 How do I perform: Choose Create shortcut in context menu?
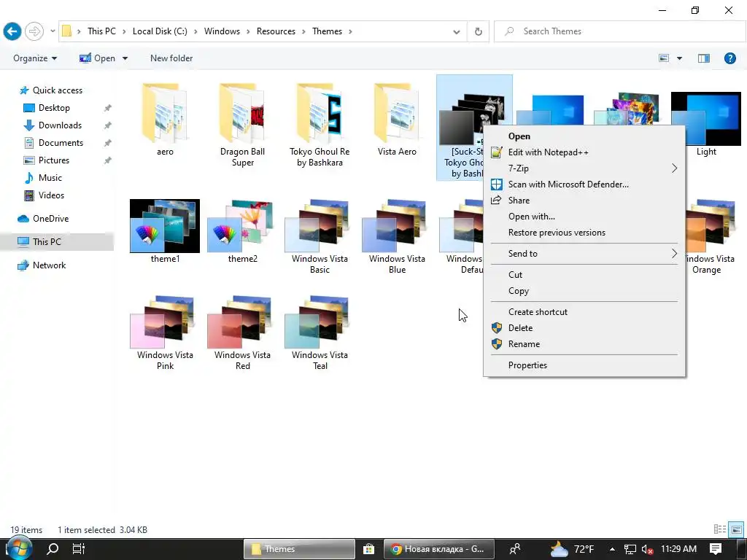(x=584, y=312)
